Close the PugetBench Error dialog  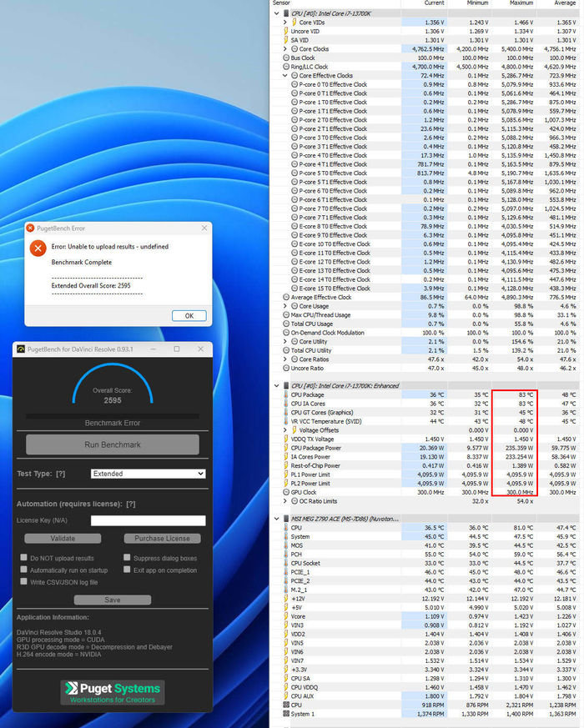coord(204,228)
